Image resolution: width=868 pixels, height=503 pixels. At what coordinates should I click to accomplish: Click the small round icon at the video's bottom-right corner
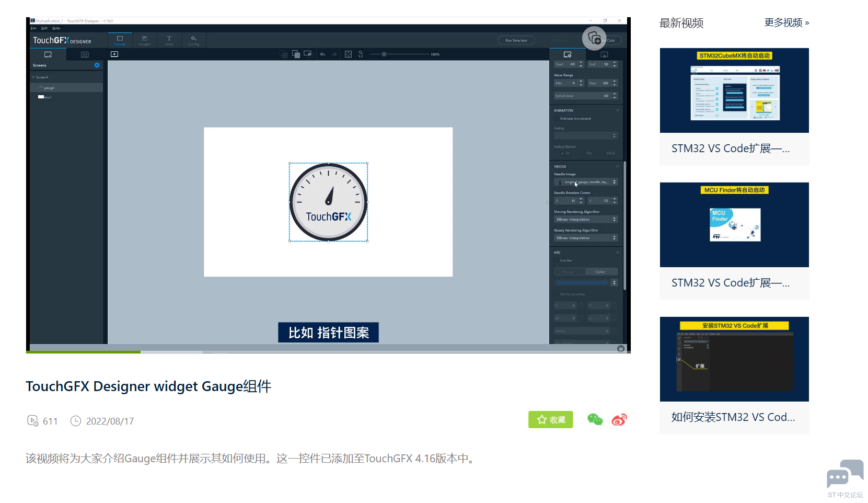[x=621, y=349]
